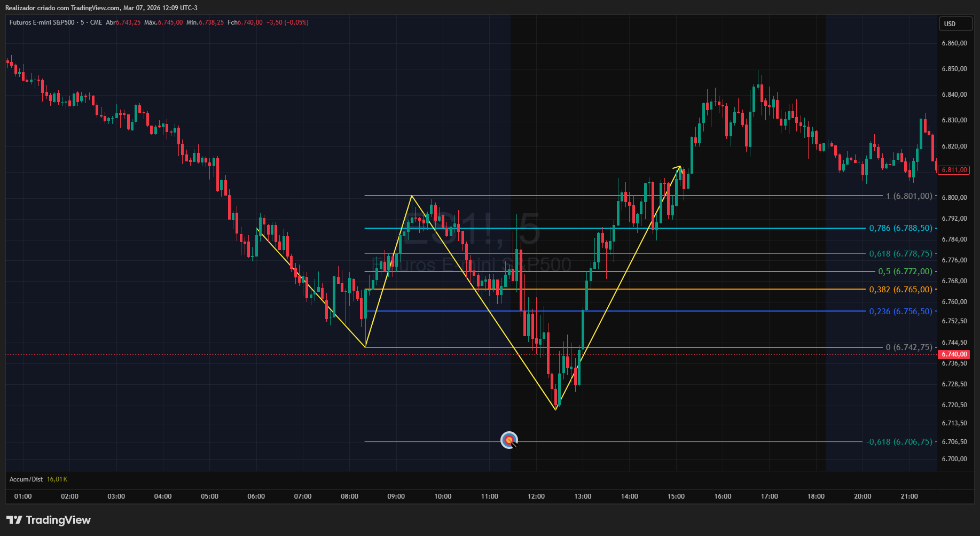Click the yellow arrowhead tip of the trend line

(680, 167)
